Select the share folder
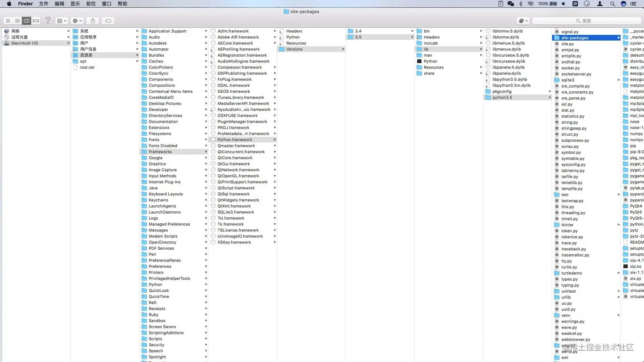644x362 pixels. tap(449, 73)
